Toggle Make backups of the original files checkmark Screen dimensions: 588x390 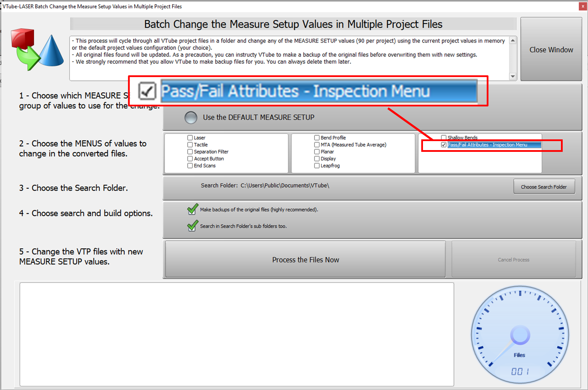point(193,209)
